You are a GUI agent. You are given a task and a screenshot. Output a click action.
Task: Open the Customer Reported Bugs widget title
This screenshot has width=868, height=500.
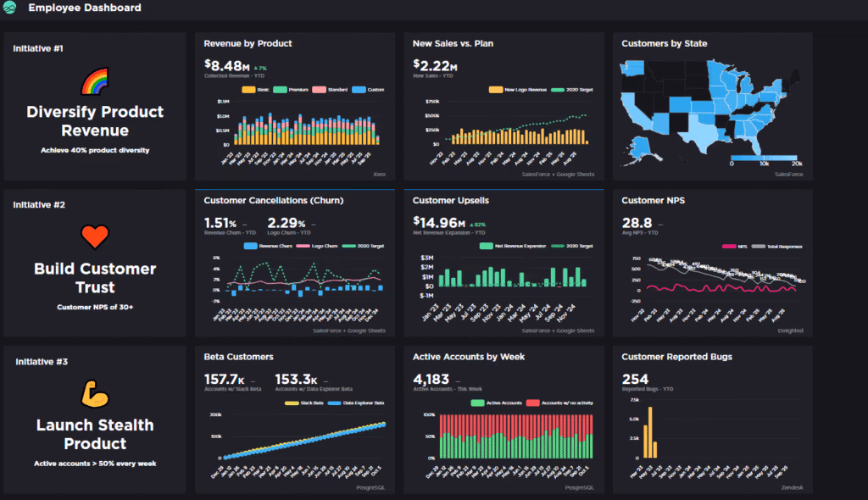pos(676,357)
